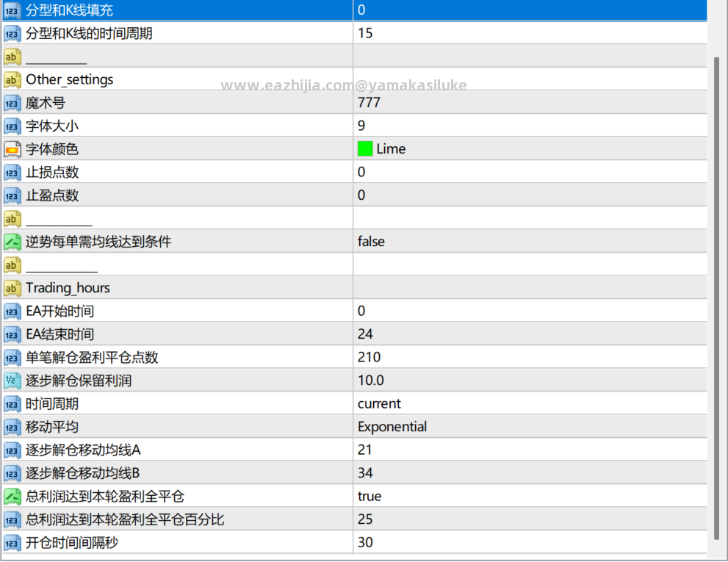Edit the EA开始时间 value 0
Viewport: 728px width, 562px height.
tap(530, 311)
